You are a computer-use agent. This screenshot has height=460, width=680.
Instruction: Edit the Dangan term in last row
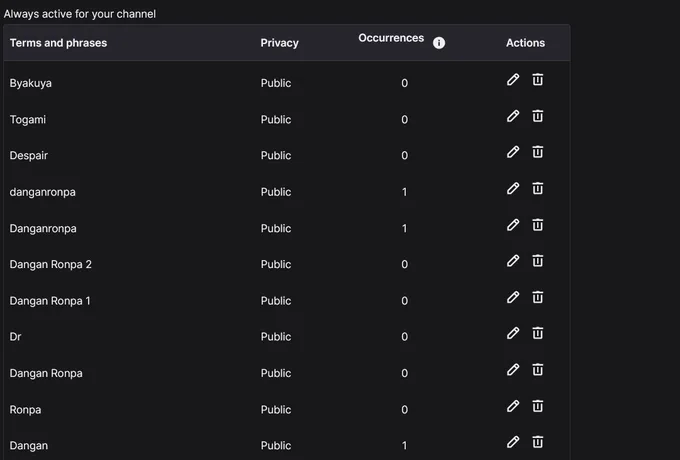pyautogui.click(x=513, y=442)
